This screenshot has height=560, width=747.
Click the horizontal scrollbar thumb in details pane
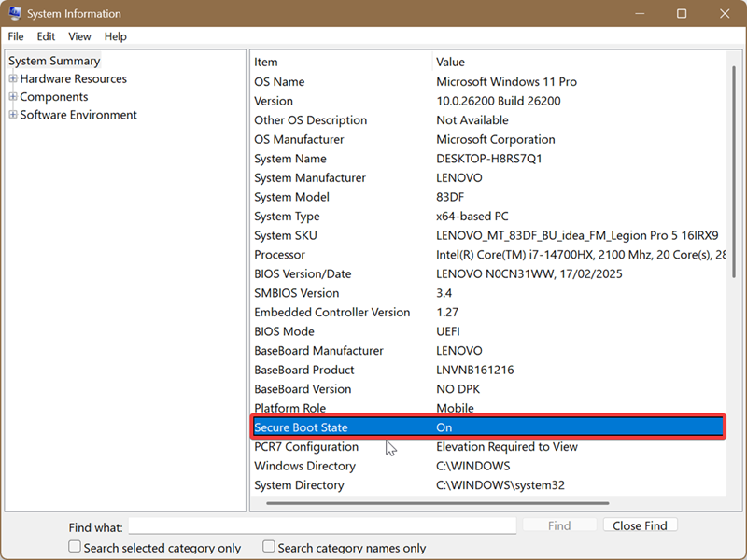tap(438, 503)
